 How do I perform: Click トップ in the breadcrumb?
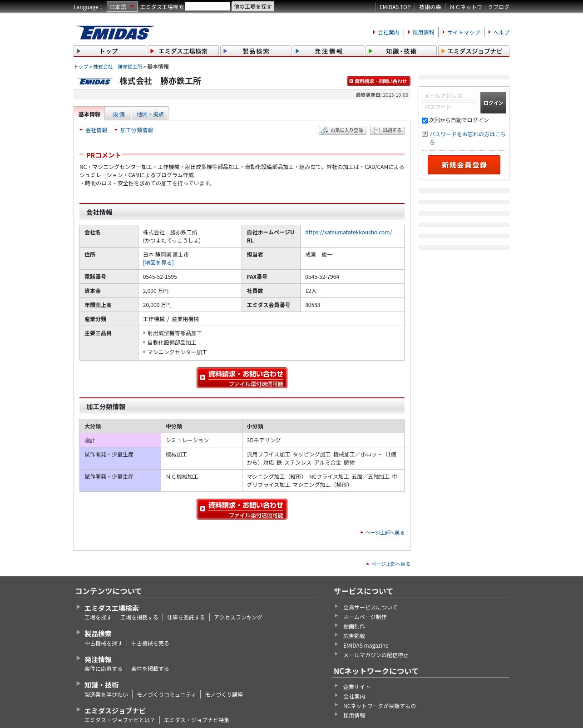(81, 67)
